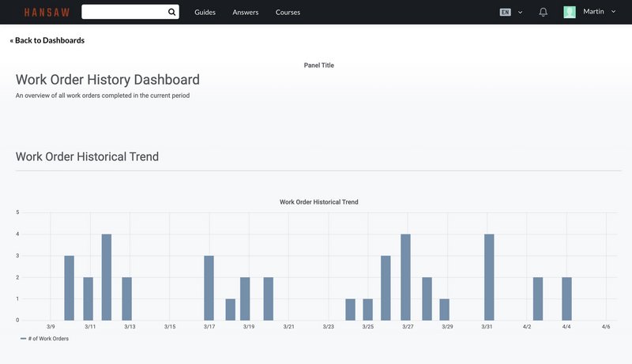This screenshot has height=364, width=632.
Task: Click the bar above 4/4
Action: coord(566,298)
